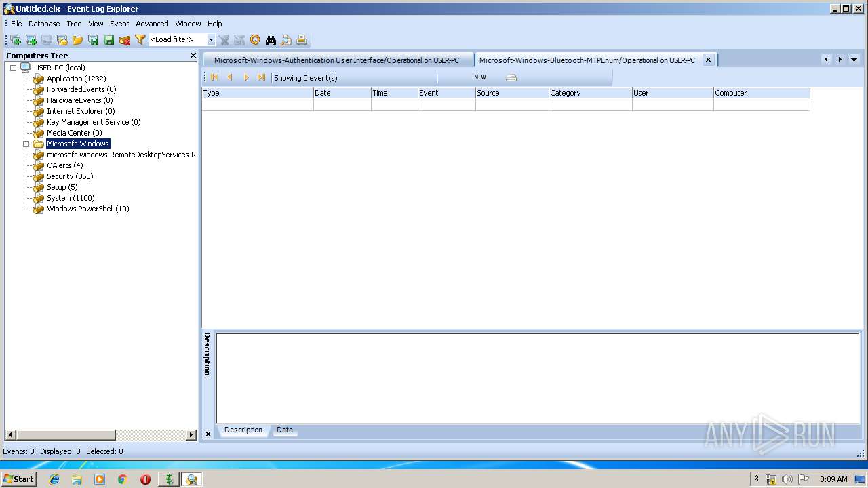Click the yellow funnel filter icon
Image resolution: width=868 pixels, height=488 pixels.
tap(140, 40)
